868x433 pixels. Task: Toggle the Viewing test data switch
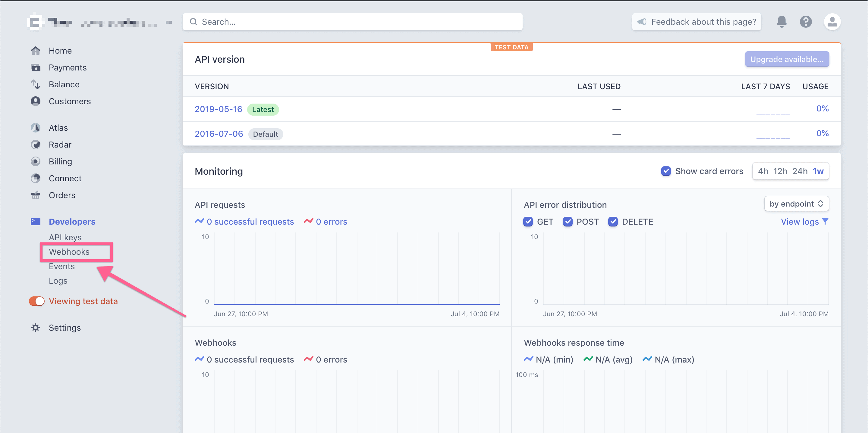click(x=37, y=301)
